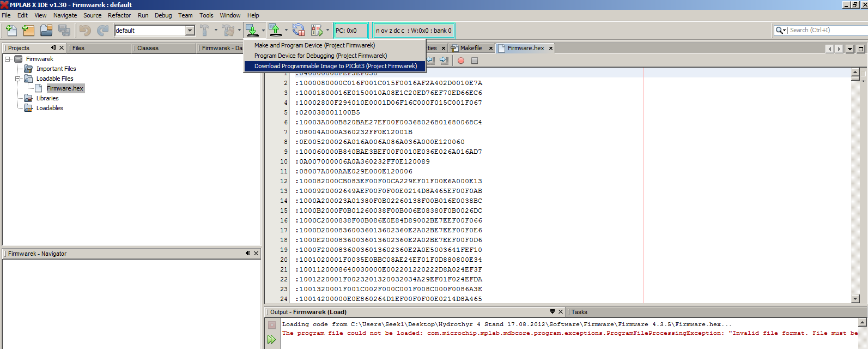Open Read Device Memory dropdown arrow
Viewport: 868px width, 349px height.
[286, 31]
